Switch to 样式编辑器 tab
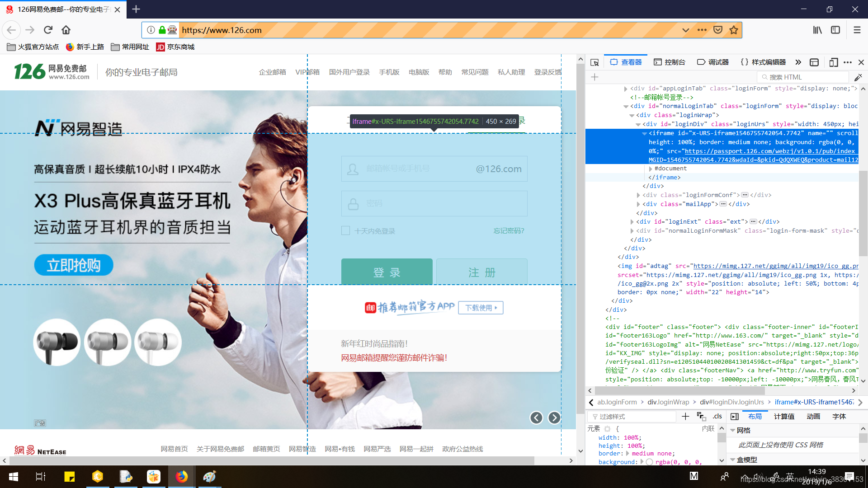 (x=764, y=62)
